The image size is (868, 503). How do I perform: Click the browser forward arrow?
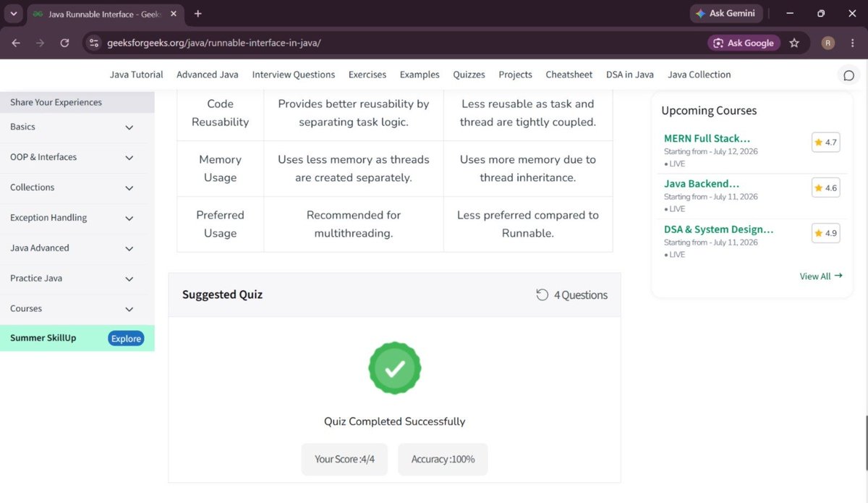(40, 43)
